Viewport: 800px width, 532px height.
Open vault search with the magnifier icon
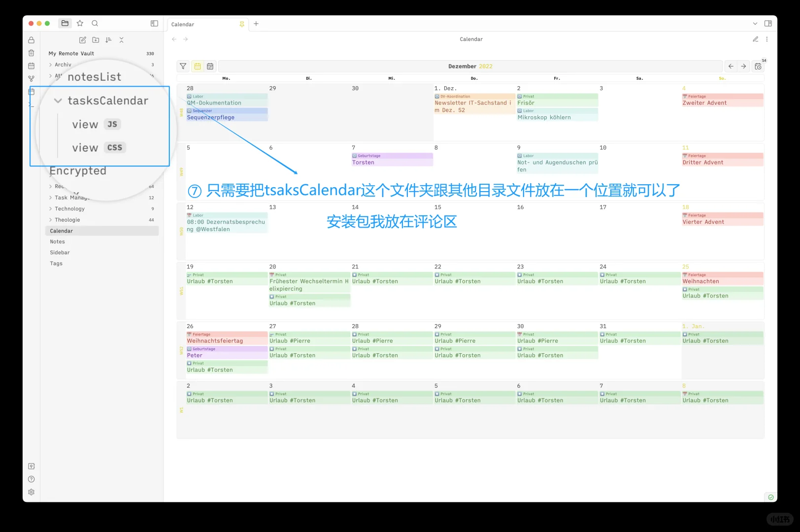click(x=95, y=23)
